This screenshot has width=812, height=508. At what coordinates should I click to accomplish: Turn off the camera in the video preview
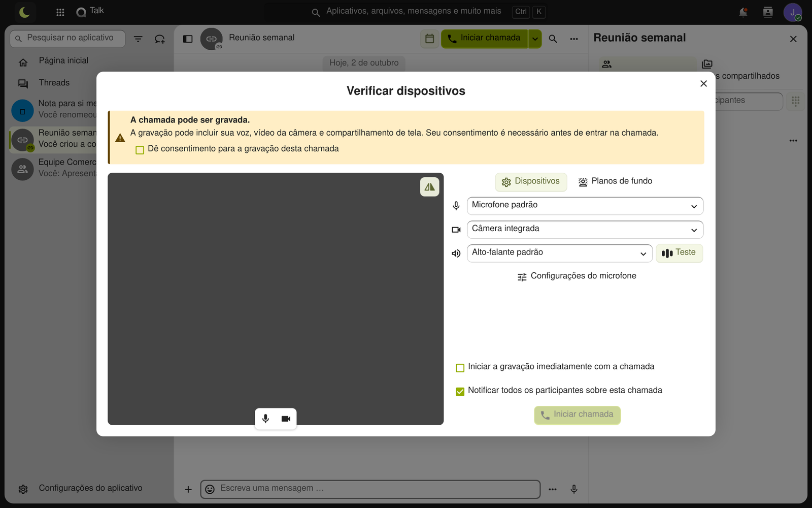click(286, 419)
